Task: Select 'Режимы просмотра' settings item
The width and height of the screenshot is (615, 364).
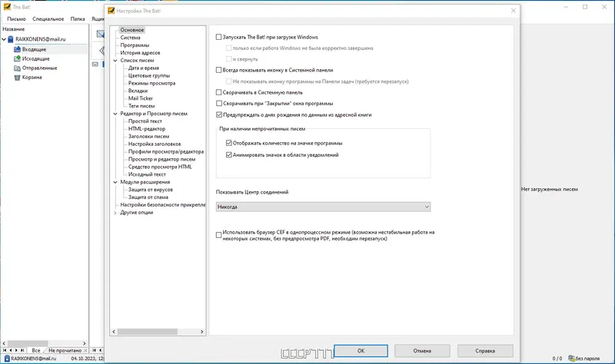Action: click(151, 83)
